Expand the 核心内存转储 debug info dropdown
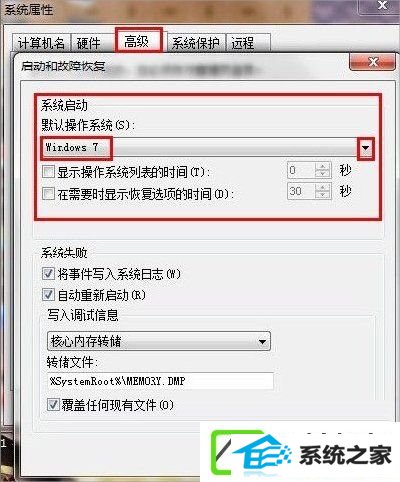This screenshot has height=482, width=400. point(262,342)
